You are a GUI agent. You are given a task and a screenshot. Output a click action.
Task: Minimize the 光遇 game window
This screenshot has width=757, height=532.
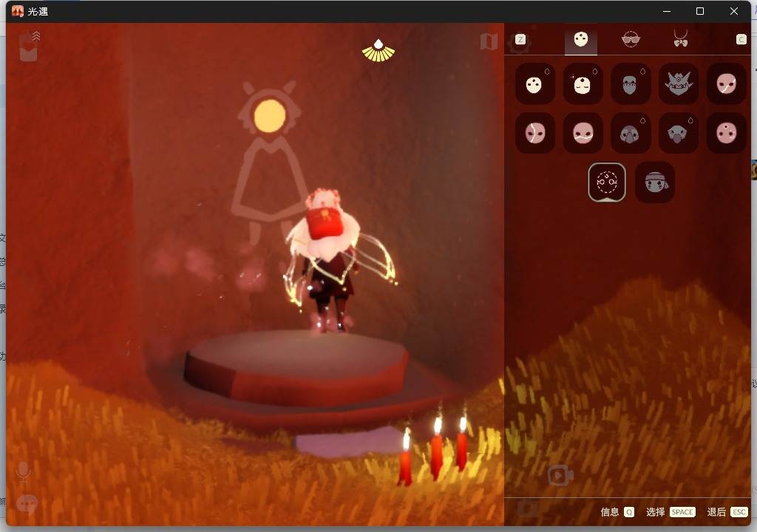click(x=667, y=11)
